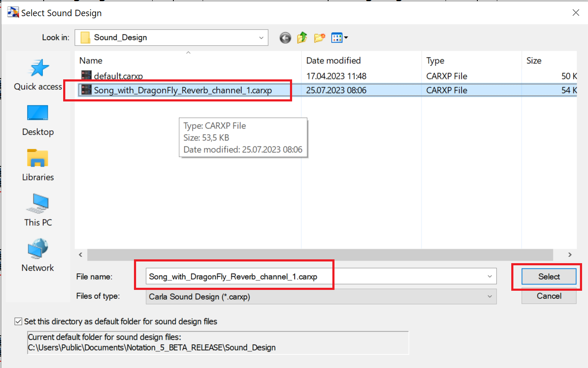Viewport: 588px width, 368px height.
Task: Sort by Date modified column header
Action: click(333, 61)
